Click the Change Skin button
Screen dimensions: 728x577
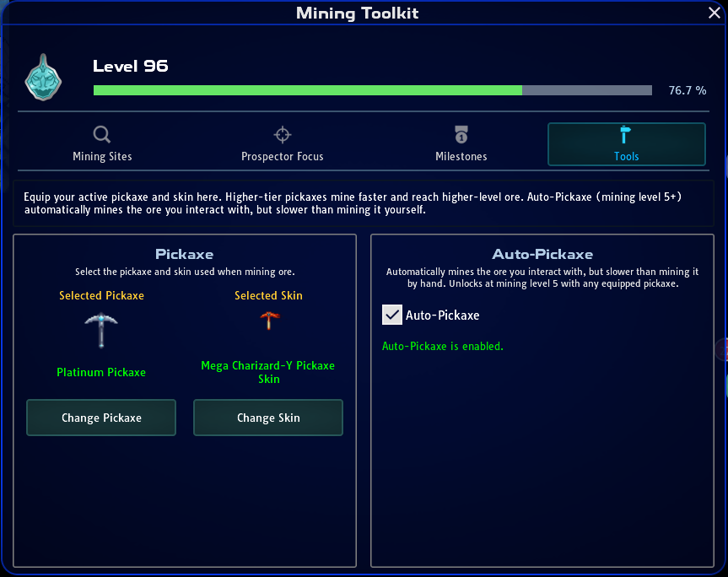coord(268,418)
